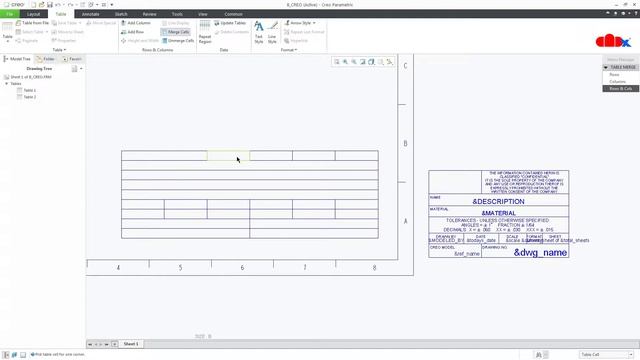640x360 pixels.
Task: Click the last icon in graphics toolbar
Action: pyautogui.click(x=390, y=62)
